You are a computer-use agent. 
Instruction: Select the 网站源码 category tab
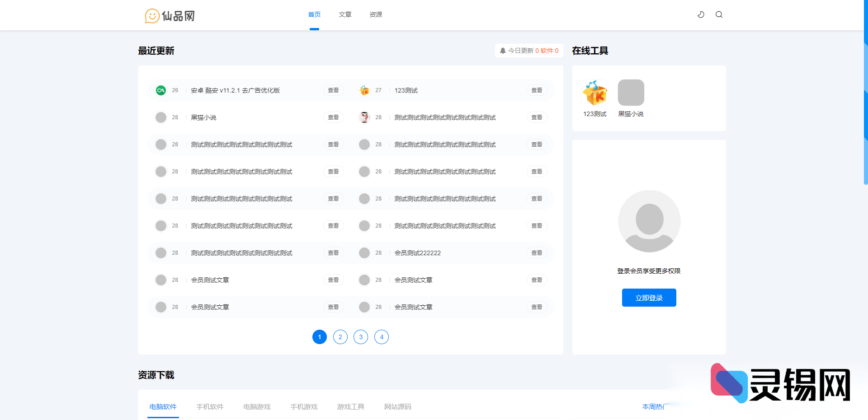(x=398, y=406)
